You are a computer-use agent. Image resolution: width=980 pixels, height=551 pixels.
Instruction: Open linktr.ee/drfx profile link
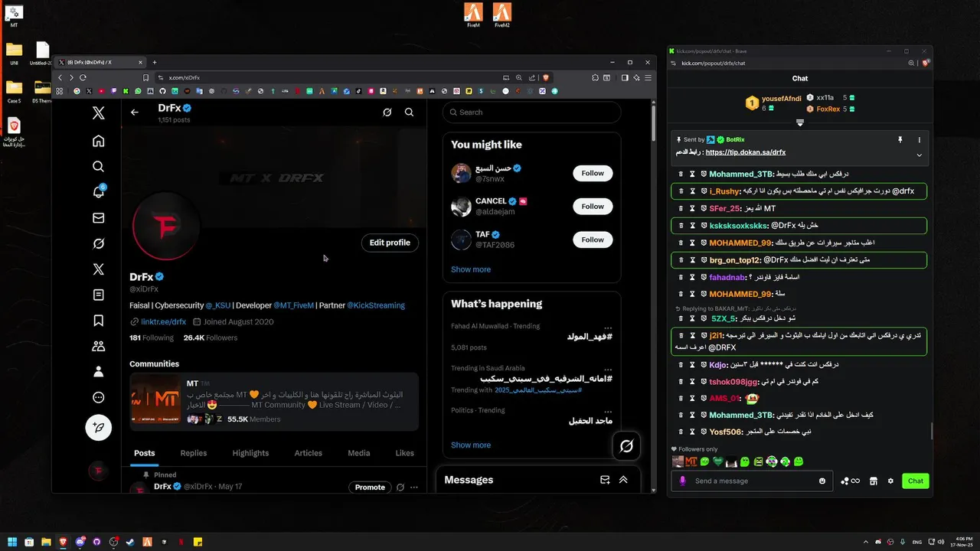[163, 322]
